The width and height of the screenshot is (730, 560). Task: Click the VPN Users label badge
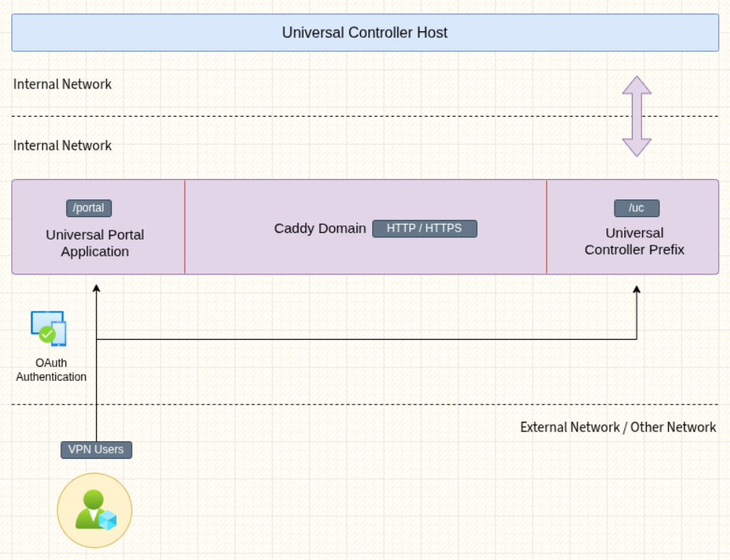pyautogui.click(x=97, y=450)
